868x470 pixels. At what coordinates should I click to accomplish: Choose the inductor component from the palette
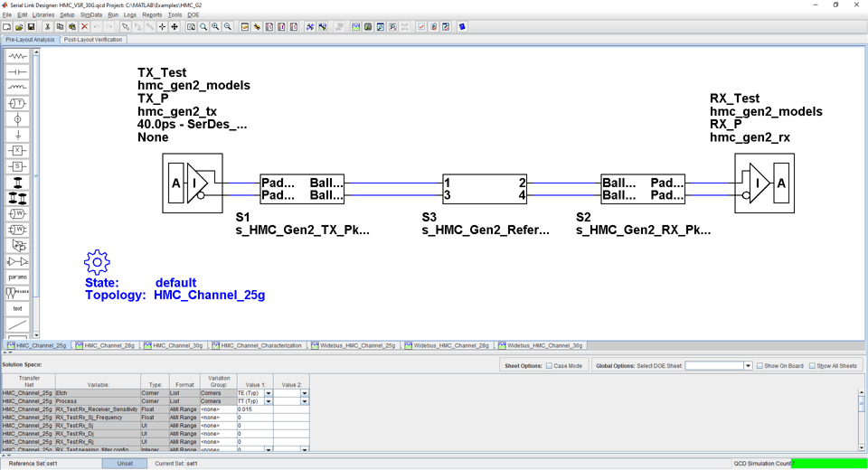(17, 88)
